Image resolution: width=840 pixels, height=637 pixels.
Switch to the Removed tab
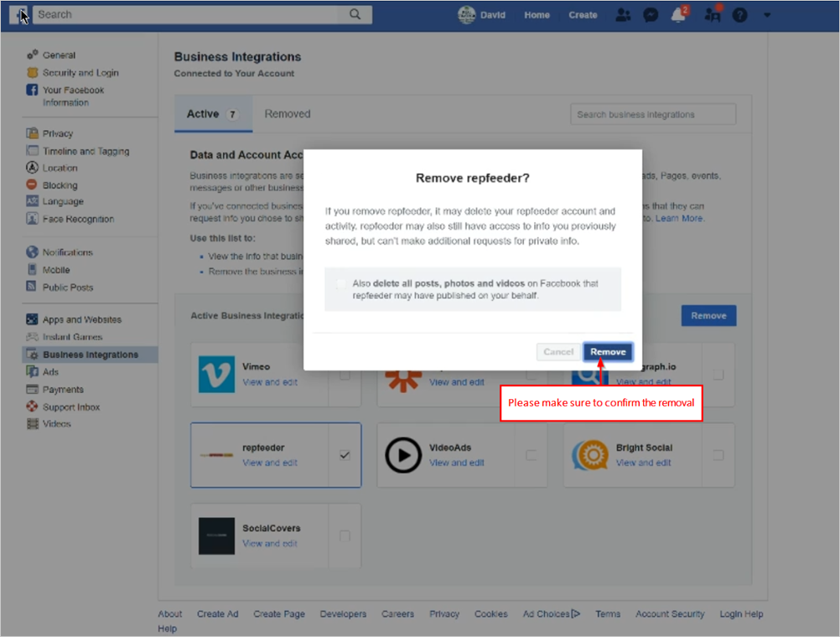tap(288, 114)
